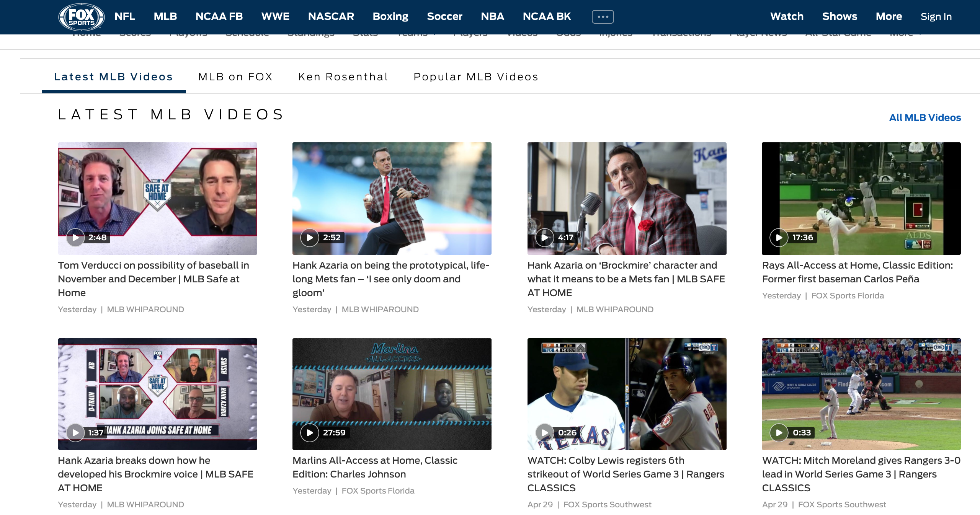Go to Soccer section
Image resolution: width=980 pixels, height=515 pixels.
[444, 16]
